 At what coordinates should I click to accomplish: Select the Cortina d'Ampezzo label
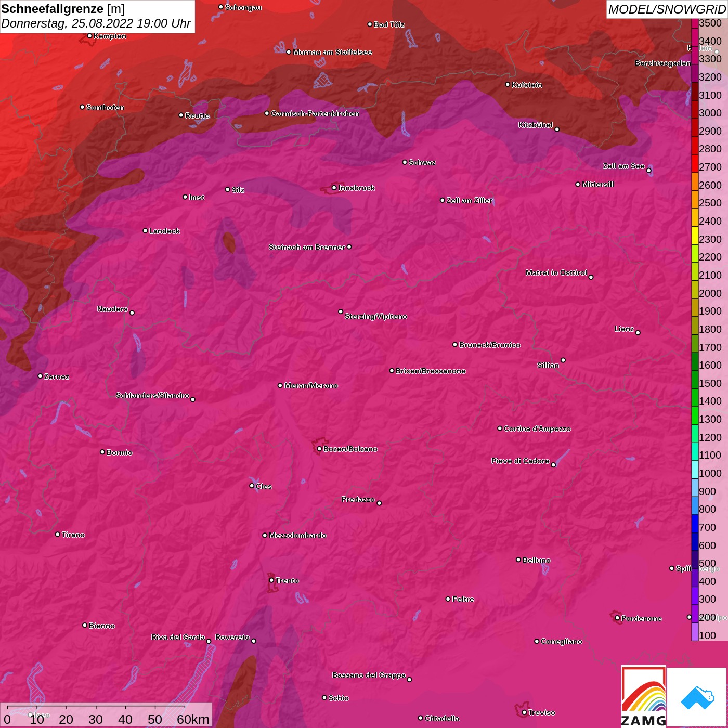(x=537, y=428)
